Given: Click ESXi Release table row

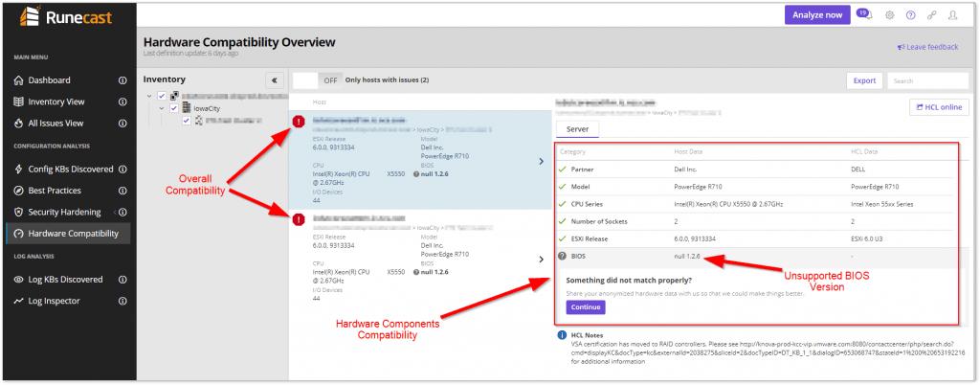Looking at the screenshot, I should coord(755,238).
